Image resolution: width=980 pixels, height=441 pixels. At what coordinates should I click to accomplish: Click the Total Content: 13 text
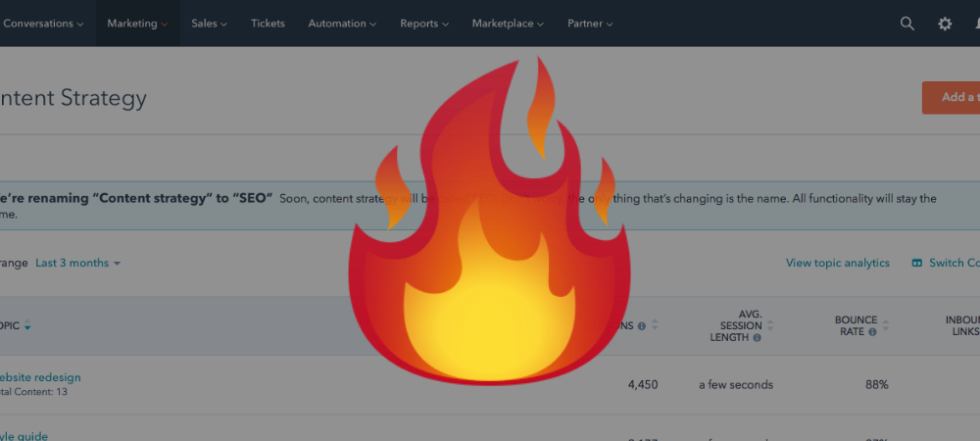(x=33, y=392)
